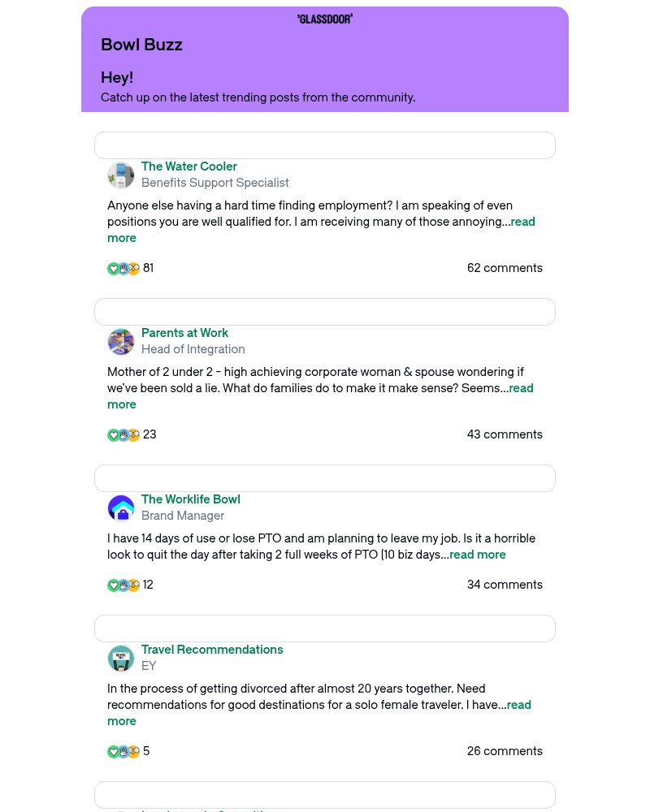Open Parents at Work bowl link
Screen dimensions: 650x812
tap(184, 333)
